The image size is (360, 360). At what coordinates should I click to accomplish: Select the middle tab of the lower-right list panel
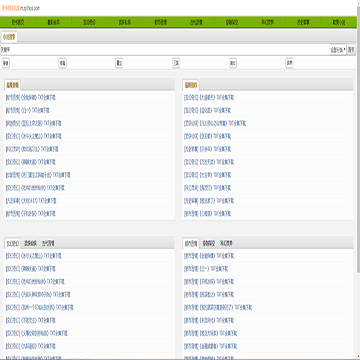pos(209,244)
